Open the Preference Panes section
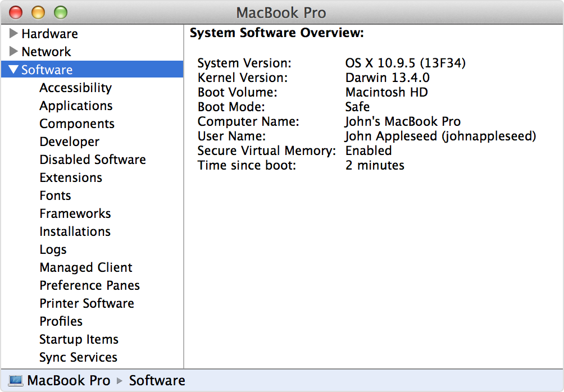The height and width of the screenshot is (392, 564). click(89, 285)
